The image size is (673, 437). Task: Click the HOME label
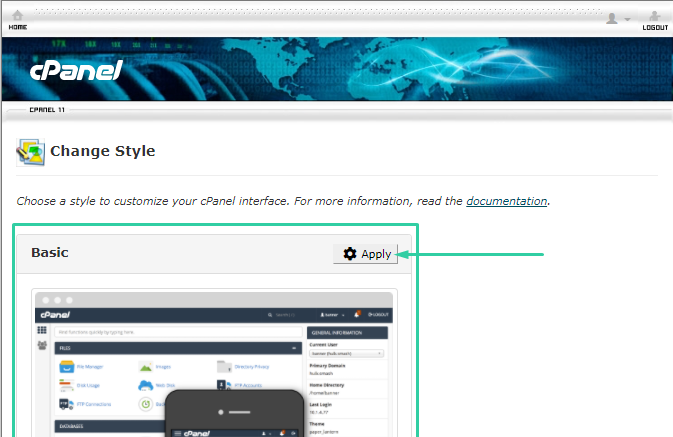click(x=18, y=27)
